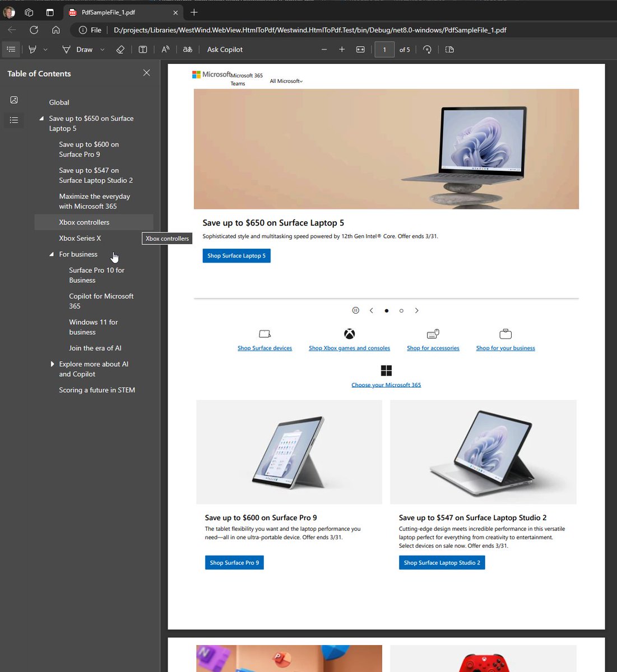Collapse the For business outline node
617x672 pixels.
pyautogui.click(x=52, y=254)
